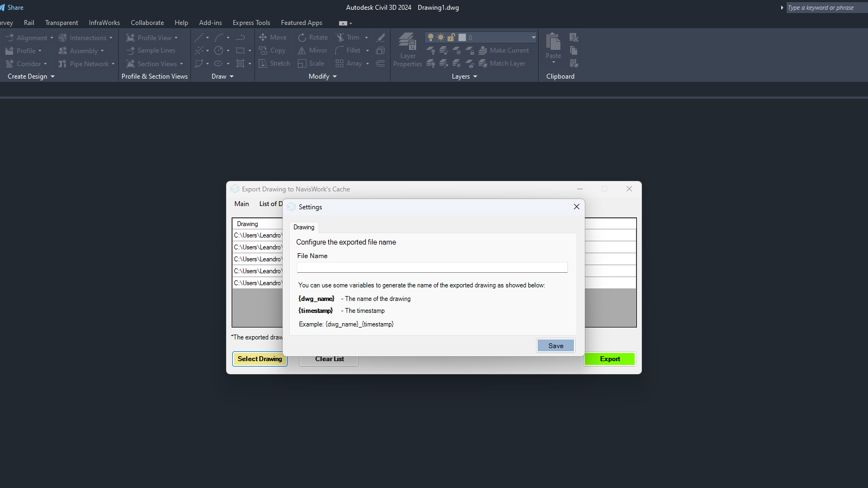The image size is (868, 488).
Task: Pick the Fillet tool
Action: click(348, 50)
